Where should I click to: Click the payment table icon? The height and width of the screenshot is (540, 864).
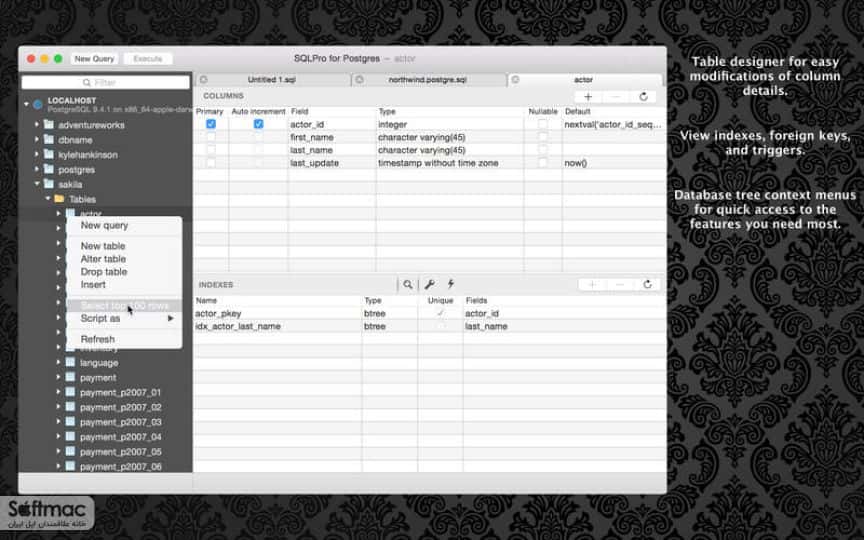(x=70, y=377)
